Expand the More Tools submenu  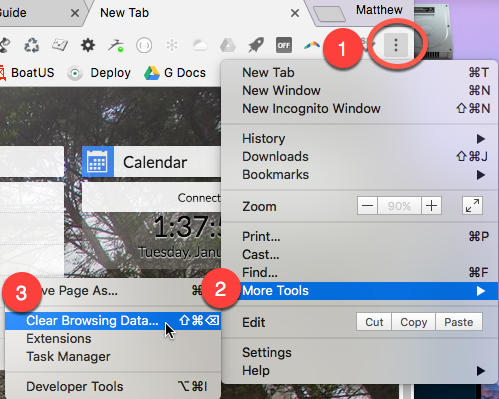tap(360, 291)
